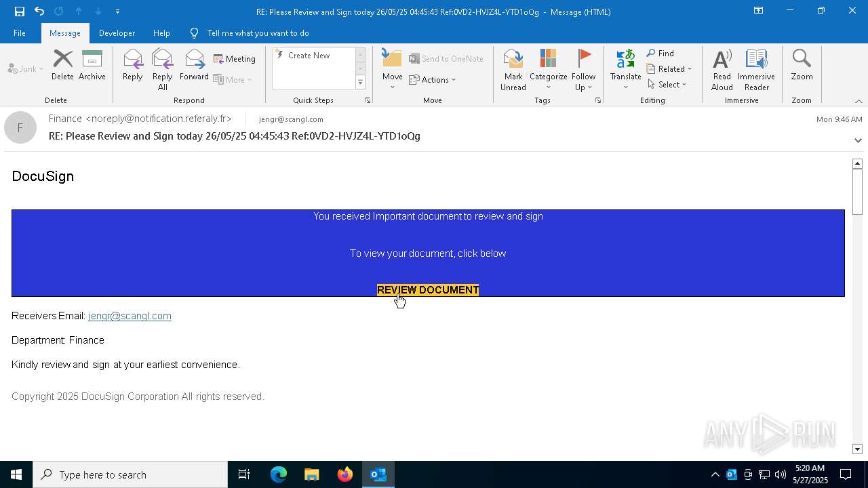The height and width of the screenshot is (488, 868).
Task: Open the Select dropdown
Action: 667,85
